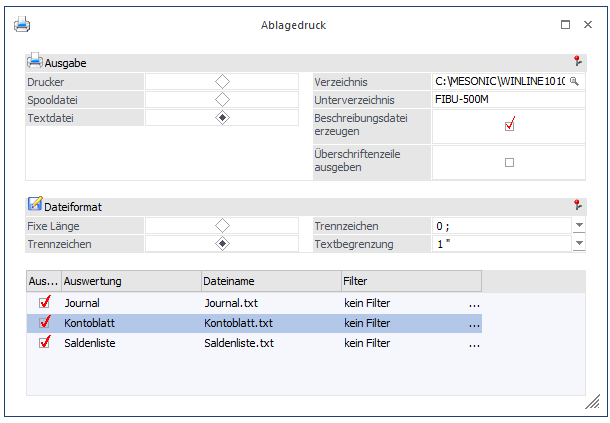This screenshot has width=610, height=423.
Task: Maximize the Ablagedruck window
Action: coord(565,24)
